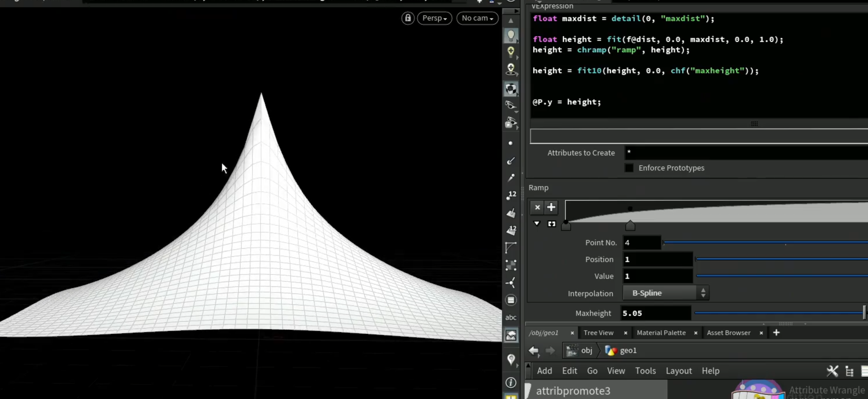Close the Asset Browser tab
868x399 pixels.
761,333
